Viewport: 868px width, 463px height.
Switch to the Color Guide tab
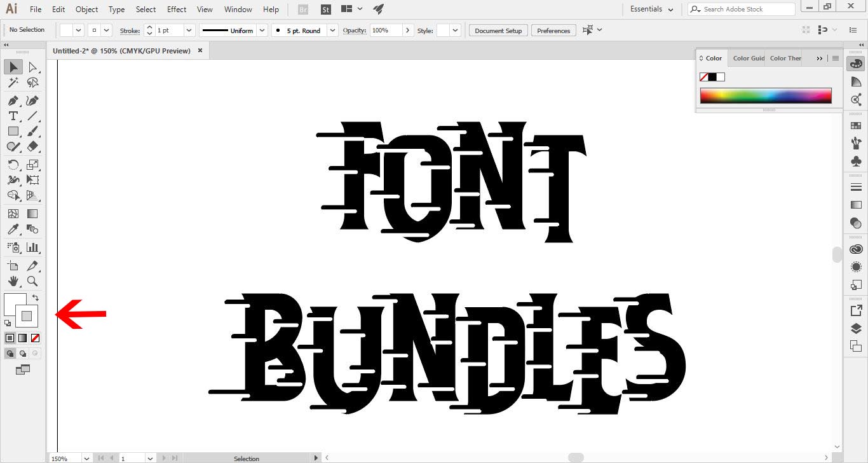[x=749, y=58]
